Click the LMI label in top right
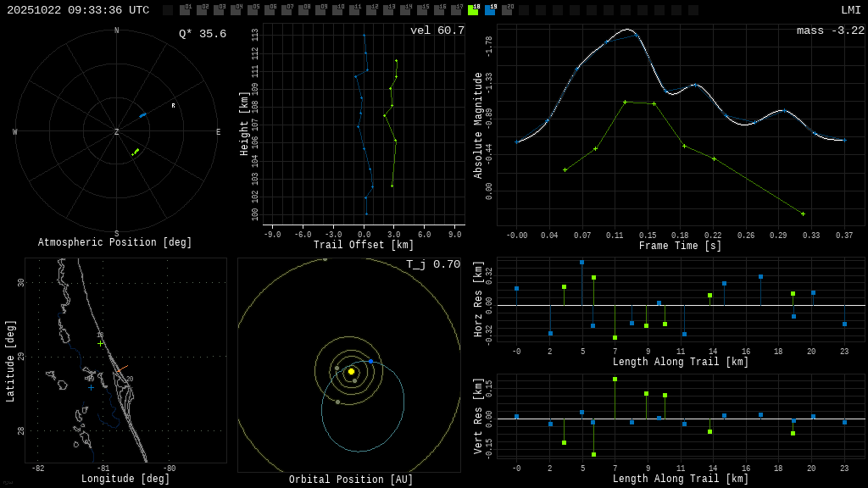The width and height of the screenshot is (868, 488). click(x=850, y=10)
